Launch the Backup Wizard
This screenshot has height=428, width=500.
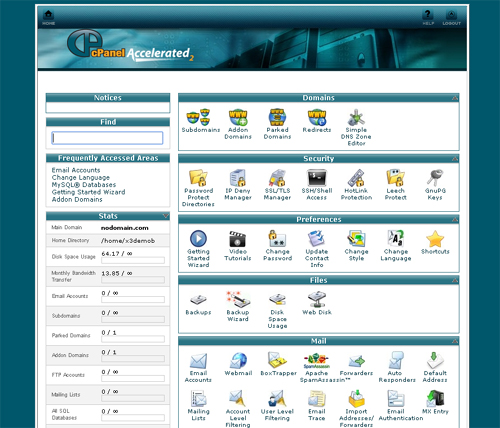tap(238, 300)
